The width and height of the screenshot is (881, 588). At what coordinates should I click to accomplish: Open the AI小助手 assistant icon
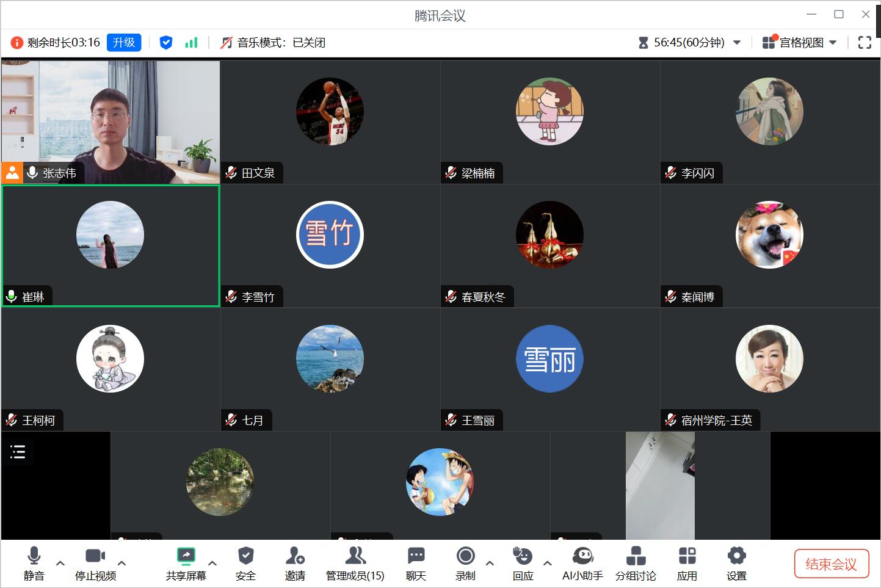tap(582, 563)
